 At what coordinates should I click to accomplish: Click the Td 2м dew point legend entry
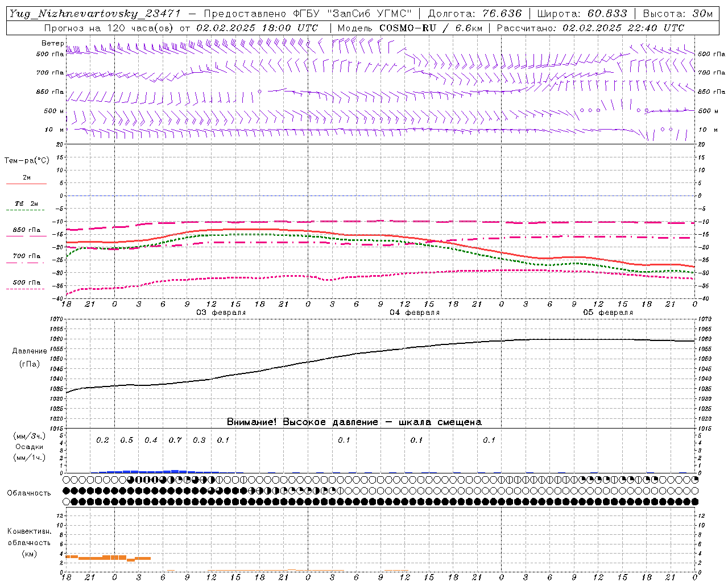[27, 203]
